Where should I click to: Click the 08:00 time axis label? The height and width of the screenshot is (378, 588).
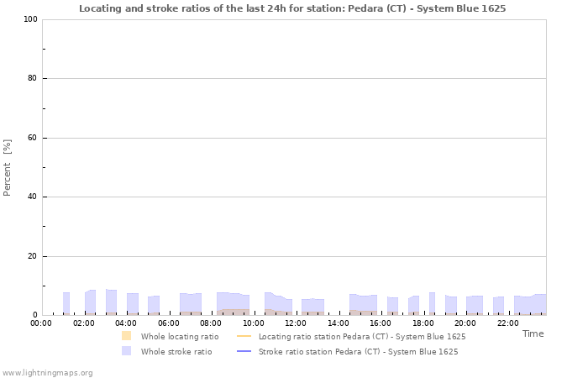(211, 323)
